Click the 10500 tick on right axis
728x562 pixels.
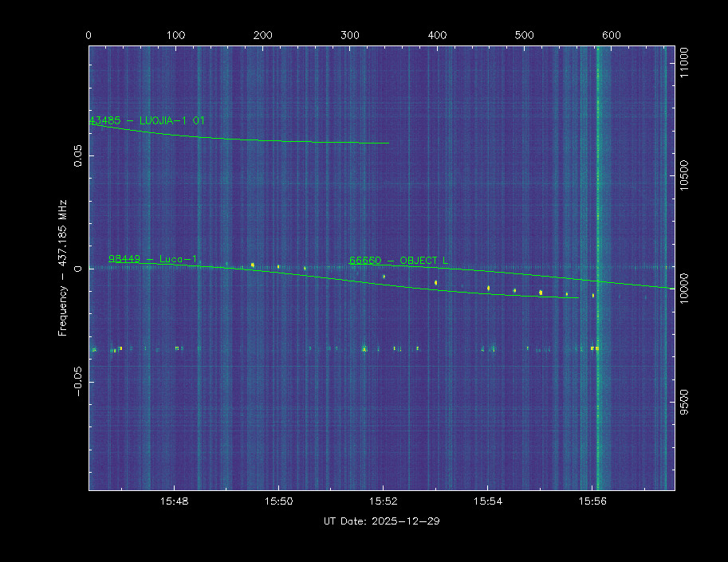tap(684, 175)
